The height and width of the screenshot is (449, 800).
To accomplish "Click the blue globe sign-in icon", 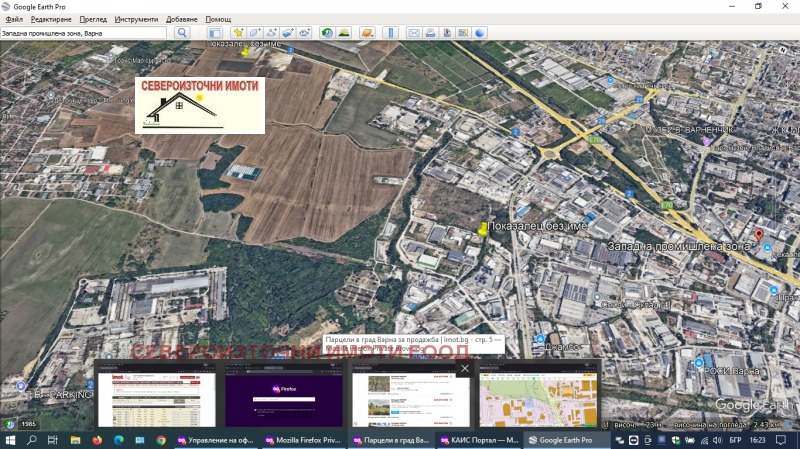I will (x=480, y=33).
